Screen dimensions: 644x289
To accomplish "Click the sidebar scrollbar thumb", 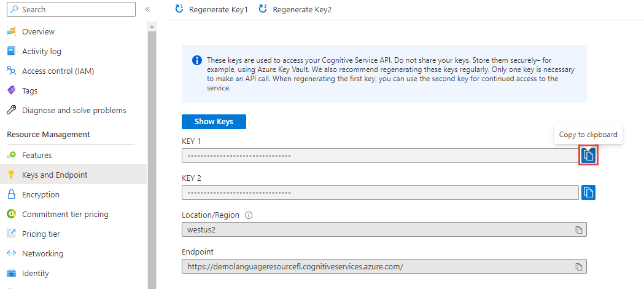I will 152,160.
